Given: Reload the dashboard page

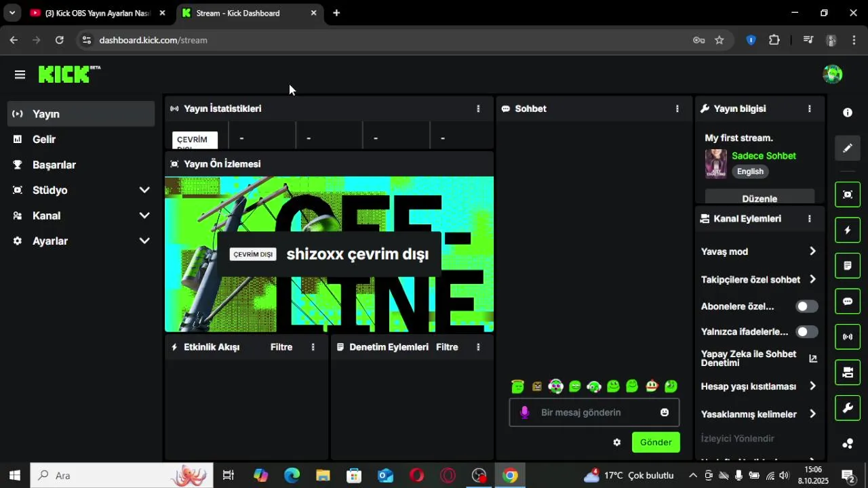Looking at the screenshot, I should [60, 40].
